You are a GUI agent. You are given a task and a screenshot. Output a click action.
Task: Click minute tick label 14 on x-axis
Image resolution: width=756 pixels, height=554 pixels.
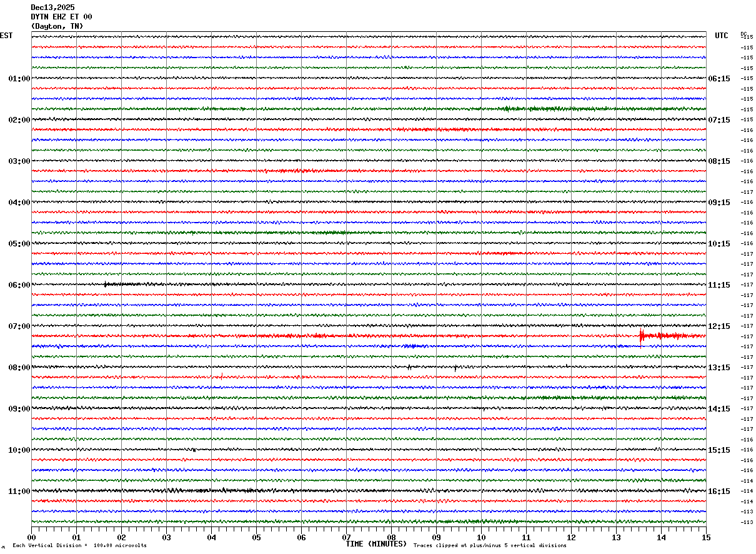pyautogui.click(x=661, y=537)
